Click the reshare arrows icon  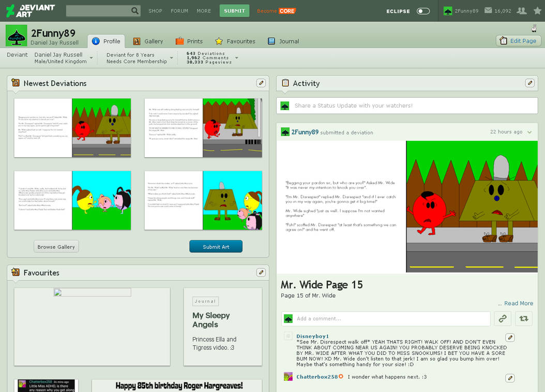[x=524, y=319]
